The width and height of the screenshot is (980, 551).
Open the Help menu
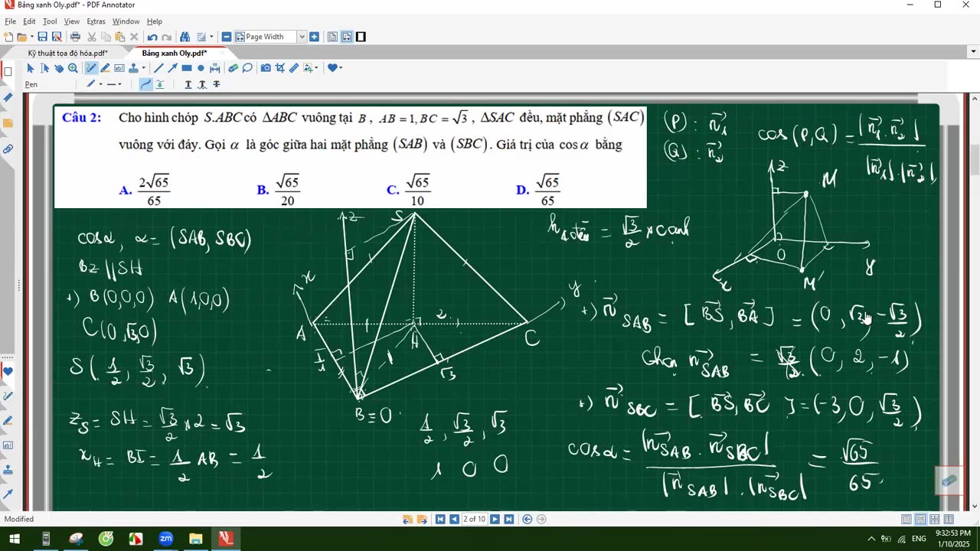154,21
